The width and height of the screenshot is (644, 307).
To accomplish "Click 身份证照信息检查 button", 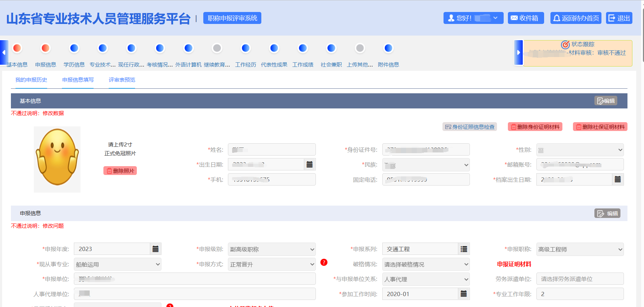I will (470, 127).
